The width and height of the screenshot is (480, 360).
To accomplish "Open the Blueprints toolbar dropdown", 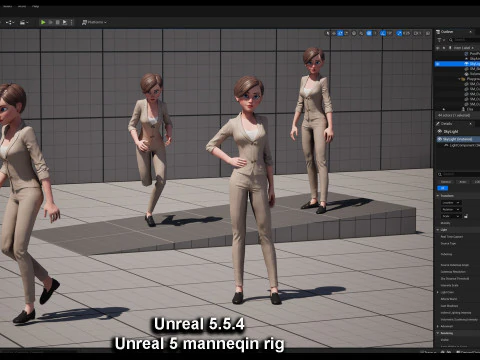I will pos(10,22).
